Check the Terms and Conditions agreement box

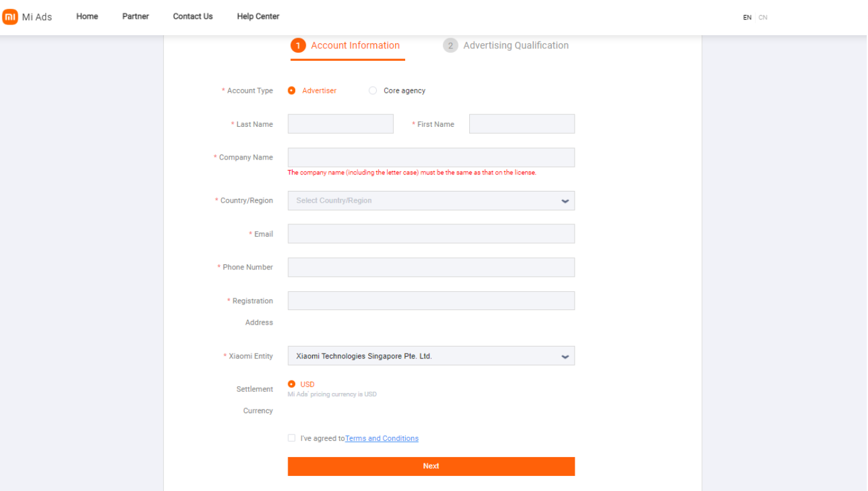pyautogui.click(x=291, y=438)
